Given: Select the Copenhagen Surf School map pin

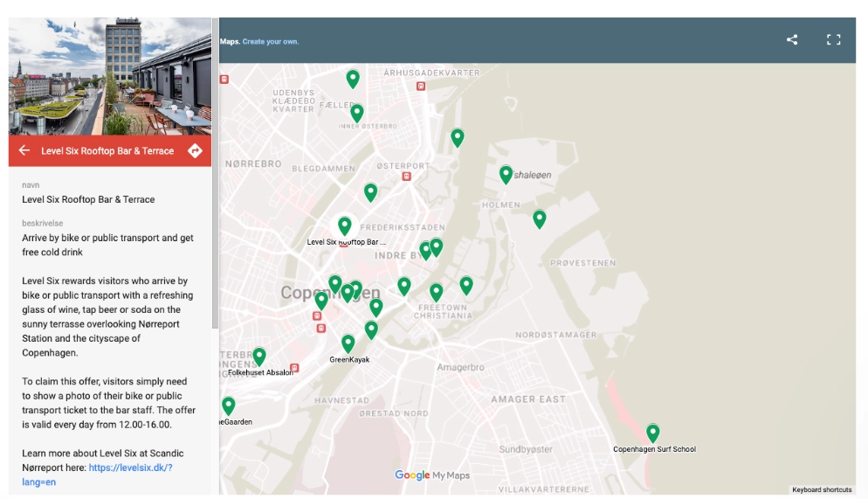Looking at the screenshot, I should tap(653, 433).
